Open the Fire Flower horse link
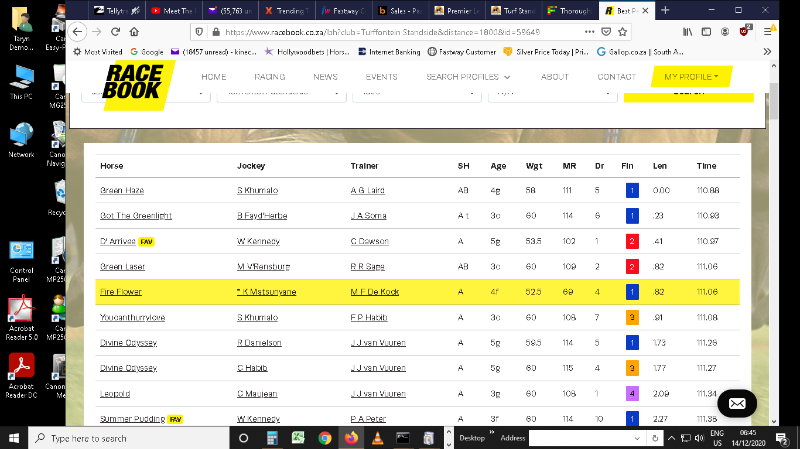Image resolution: width=800 pixels, height=449 pixels. click(121, 292)
